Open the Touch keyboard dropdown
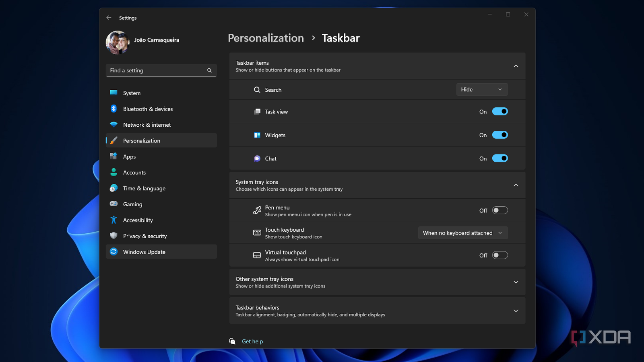This screenshot has width=644, height=362. (462, 232)
